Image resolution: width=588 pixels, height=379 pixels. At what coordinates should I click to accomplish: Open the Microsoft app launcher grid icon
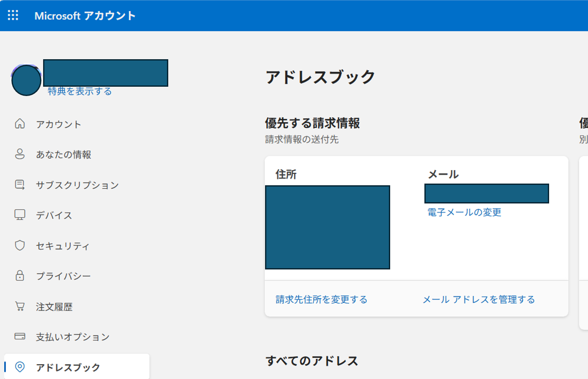click(x=13, y=15)
